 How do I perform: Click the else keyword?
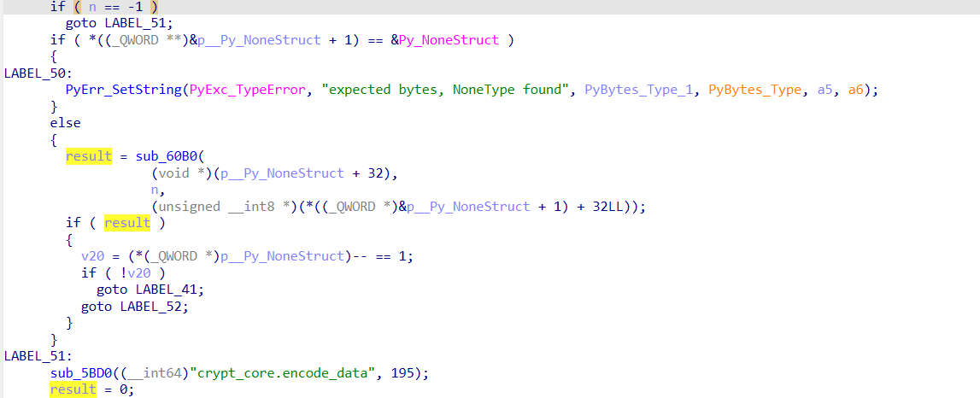(x=66, y=123)
